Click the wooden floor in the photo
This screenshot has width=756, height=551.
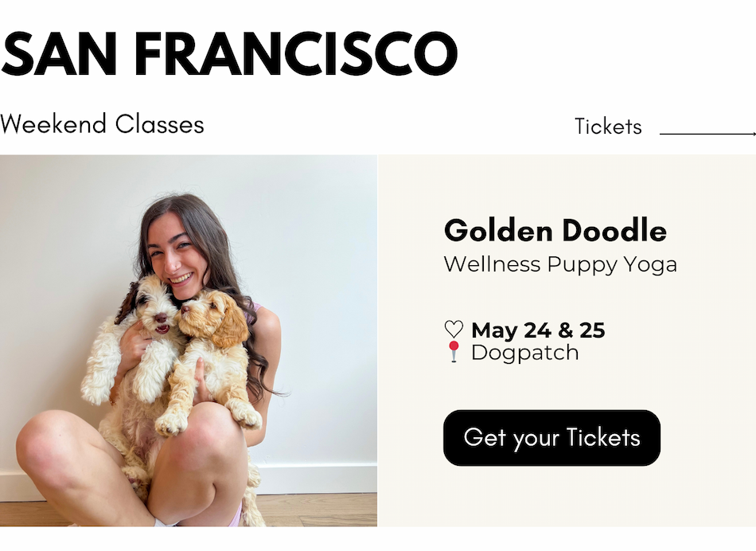pos(318,510)
